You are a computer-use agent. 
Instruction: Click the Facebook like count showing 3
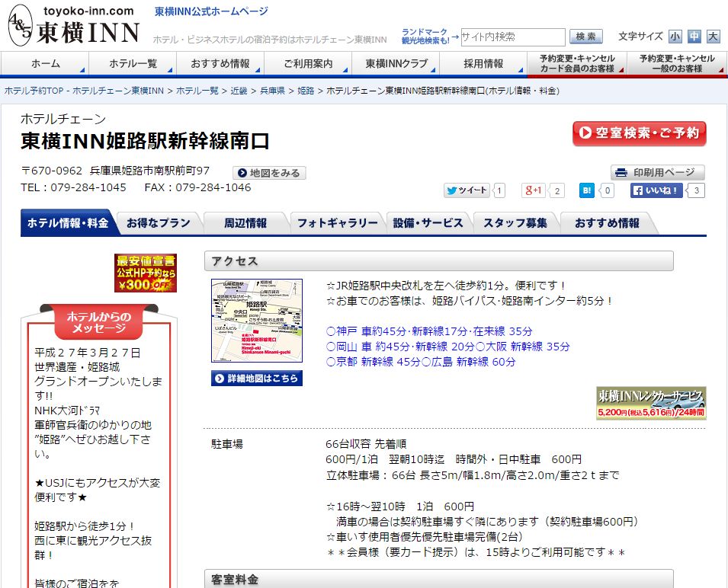tap(696, 190)
